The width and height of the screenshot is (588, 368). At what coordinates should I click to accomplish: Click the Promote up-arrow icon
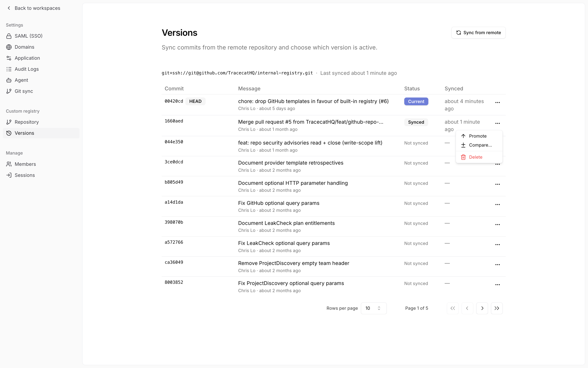[x=463, y=136]
